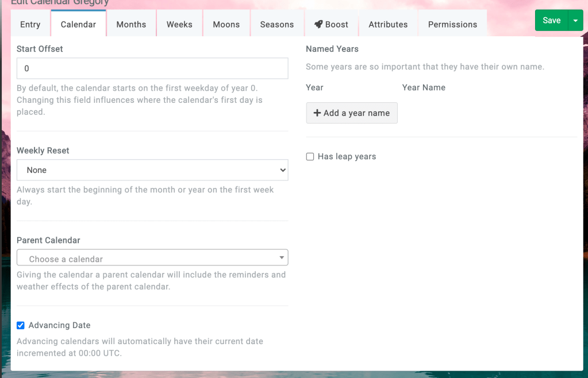Uncheck the Advancing Date checkbox

coord(21,326)
